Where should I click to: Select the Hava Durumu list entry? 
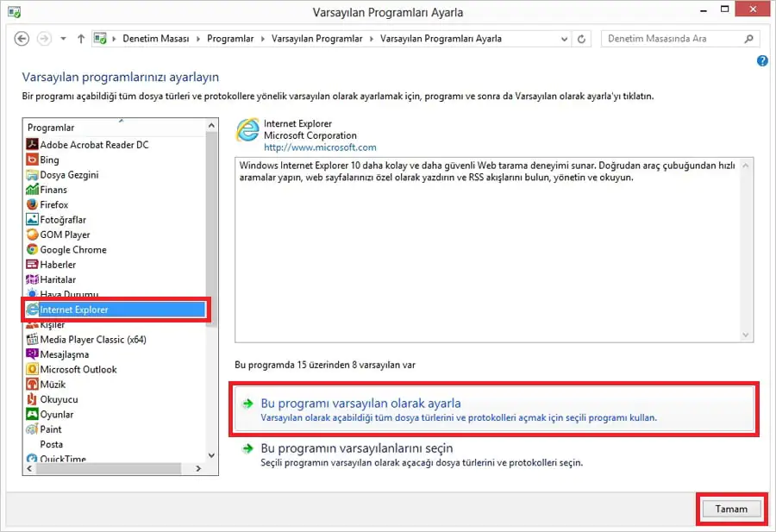(69, 294)
